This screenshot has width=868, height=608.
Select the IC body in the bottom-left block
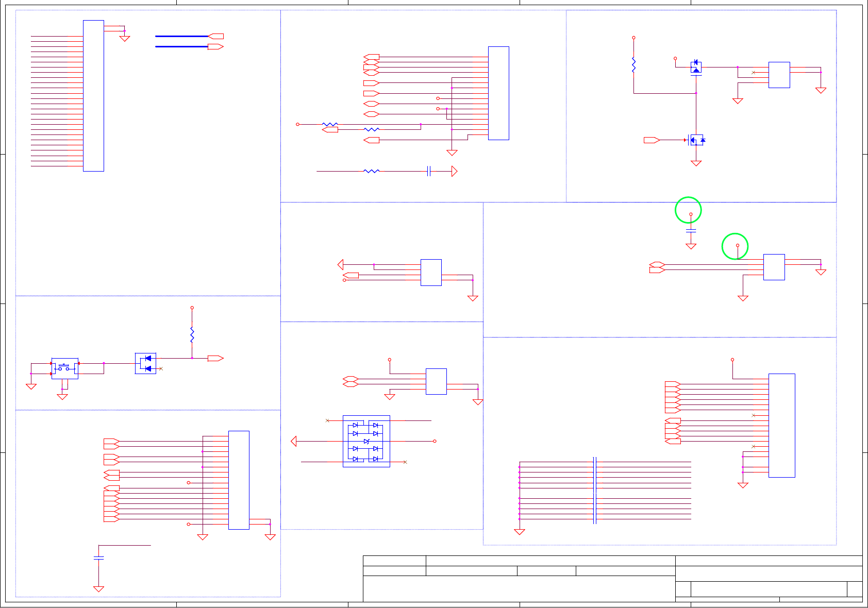pyautogui.click(x=239, y=480)
